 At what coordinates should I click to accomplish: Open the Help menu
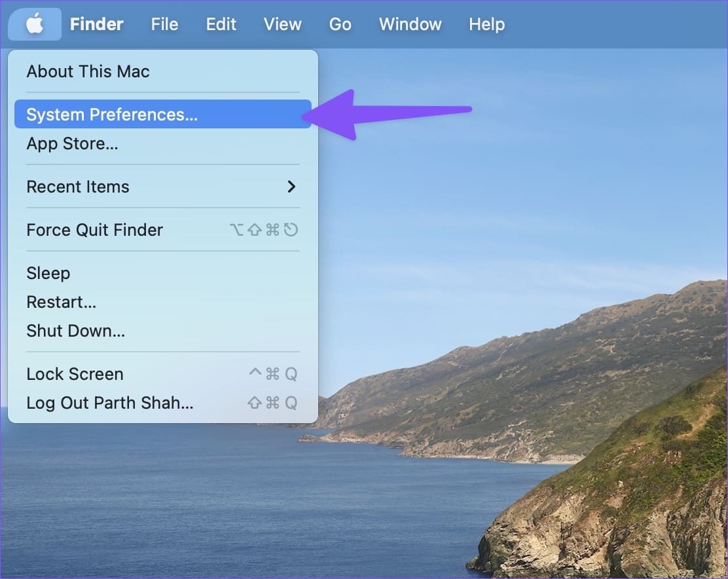click(486, 24)
